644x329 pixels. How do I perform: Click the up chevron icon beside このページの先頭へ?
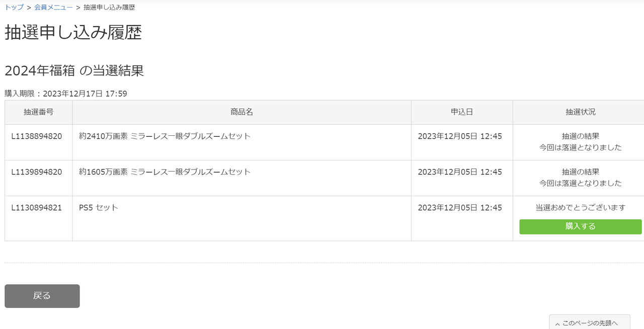pos(557,323)
